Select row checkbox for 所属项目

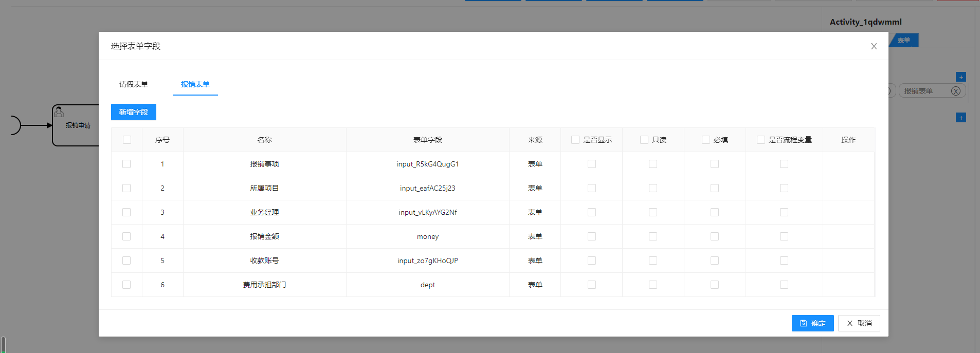point(126,188)
